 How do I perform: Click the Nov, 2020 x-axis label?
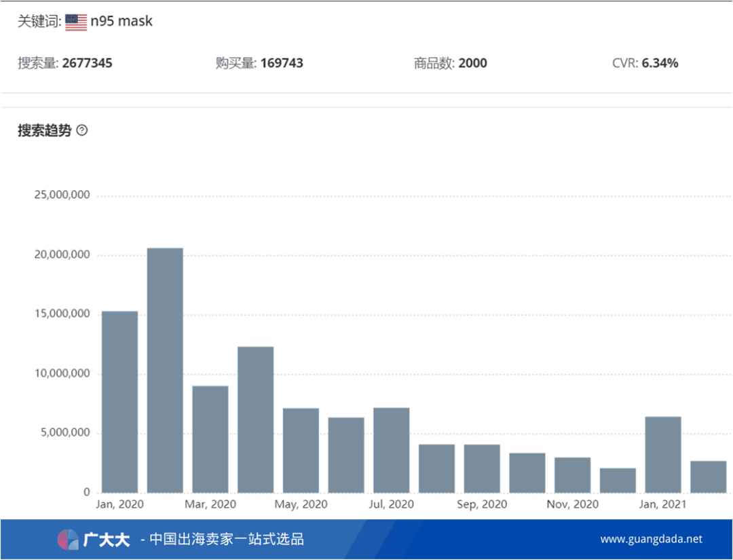(x=573, y=505)
